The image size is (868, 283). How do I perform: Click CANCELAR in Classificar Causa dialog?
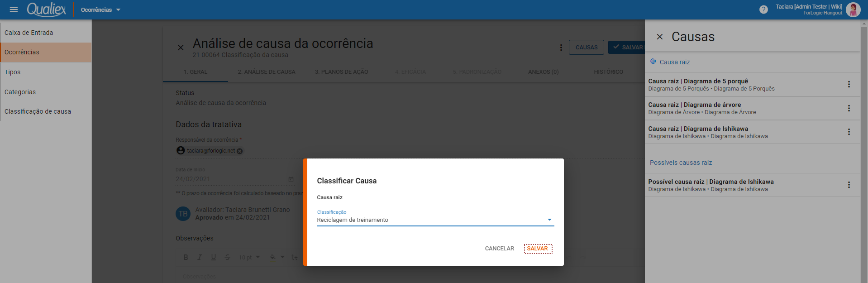pos(499,249)
